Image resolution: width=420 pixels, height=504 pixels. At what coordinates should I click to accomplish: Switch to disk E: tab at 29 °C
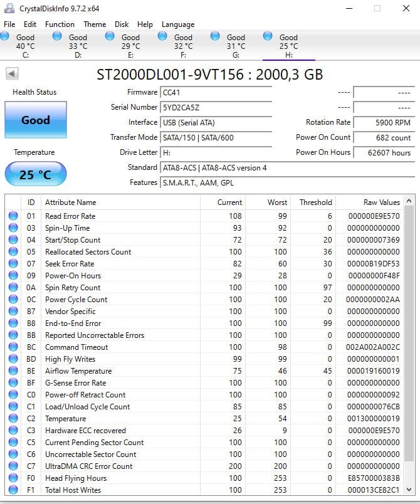[x=131, y=46]
